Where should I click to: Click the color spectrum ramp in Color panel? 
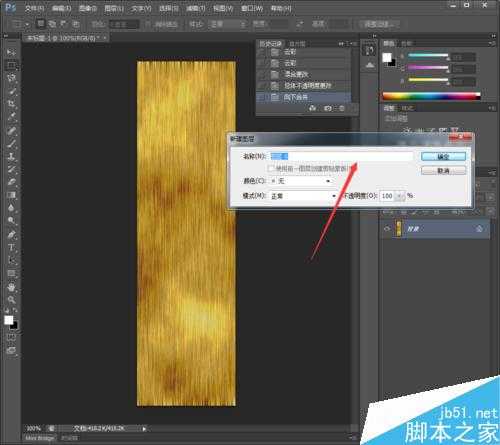(x=431, y=96)
